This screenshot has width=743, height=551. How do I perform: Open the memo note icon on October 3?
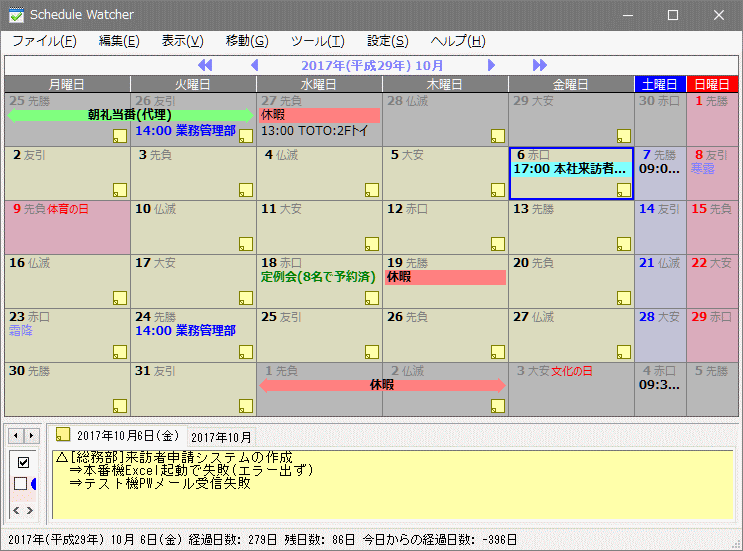pos(246,190)
